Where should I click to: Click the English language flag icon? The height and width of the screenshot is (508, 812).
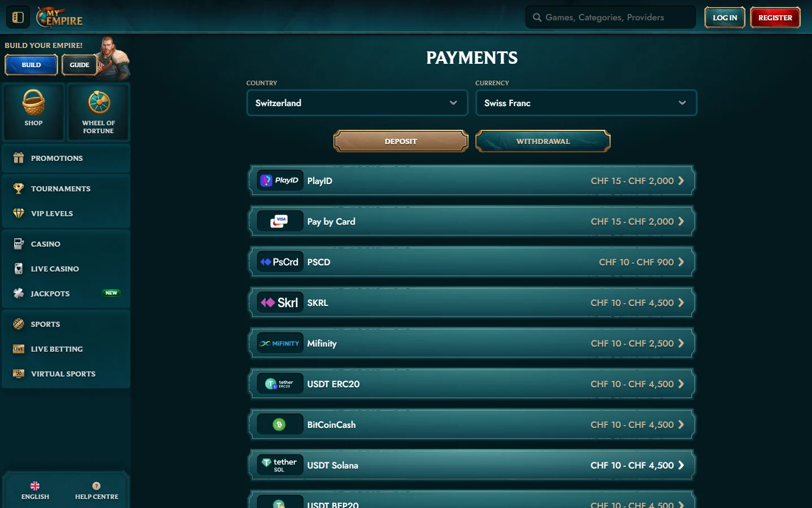tap(35, 485)
